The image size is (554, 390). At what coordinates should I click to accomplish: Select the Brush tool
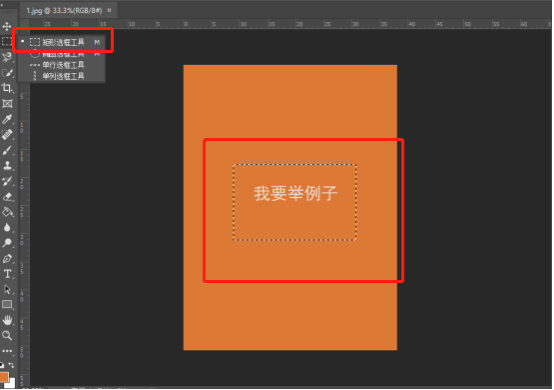pos(7,150)
